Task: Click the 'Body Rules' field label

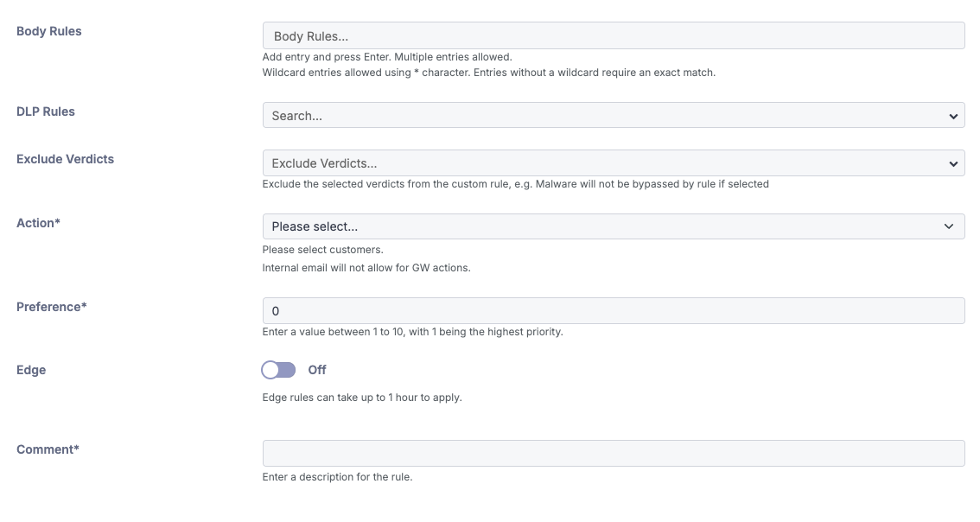Action: (49, 31)
